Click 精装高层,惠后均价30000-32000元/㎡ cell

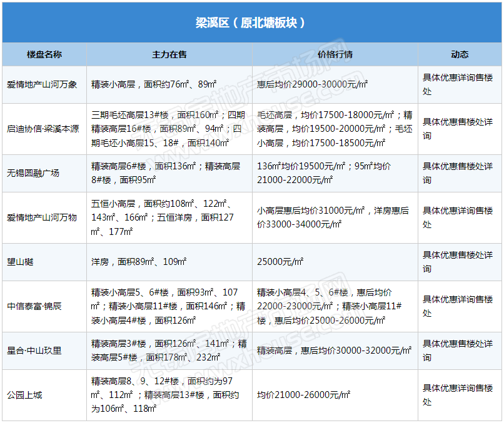click(x=330, y=351)
